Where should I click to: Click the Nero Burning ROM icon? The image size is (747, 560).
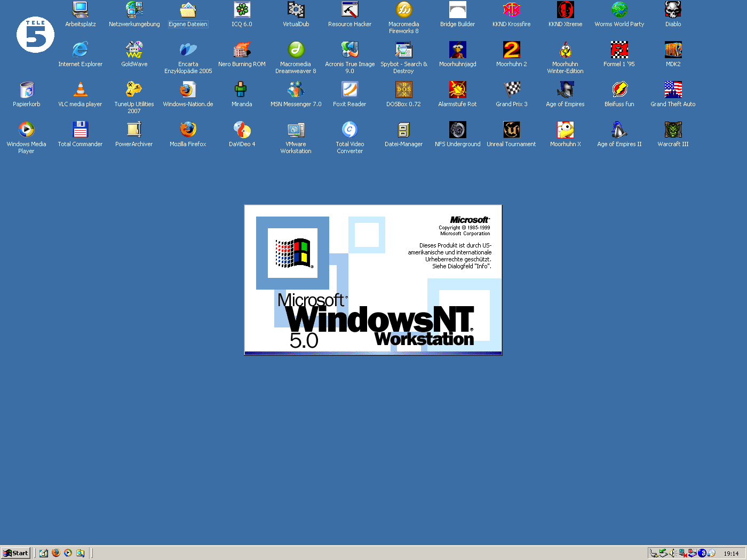[x=242, y=50]
